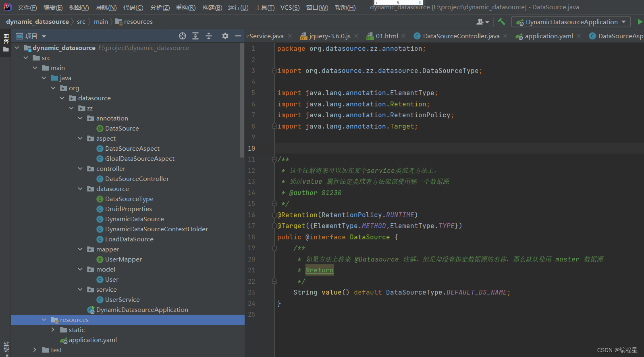Open the DataSource annotation file in the tree
This screenshot has width=644, height=357.
click(122, 128)
